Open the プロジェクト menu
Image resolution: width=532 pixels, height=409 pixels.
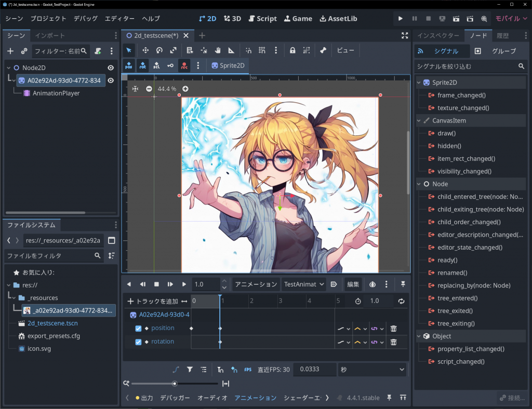pyautogui.click(x=48, y=18)
